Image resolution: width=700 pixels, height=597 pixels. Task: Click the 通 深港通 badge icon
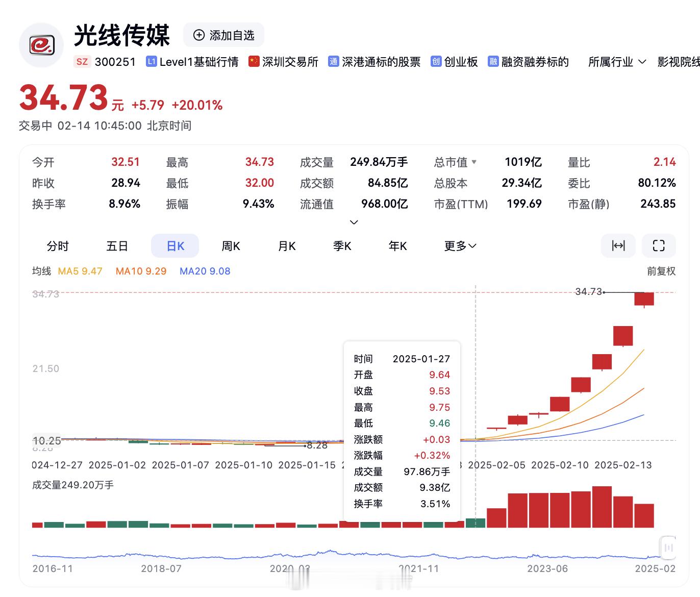(333, 62)
